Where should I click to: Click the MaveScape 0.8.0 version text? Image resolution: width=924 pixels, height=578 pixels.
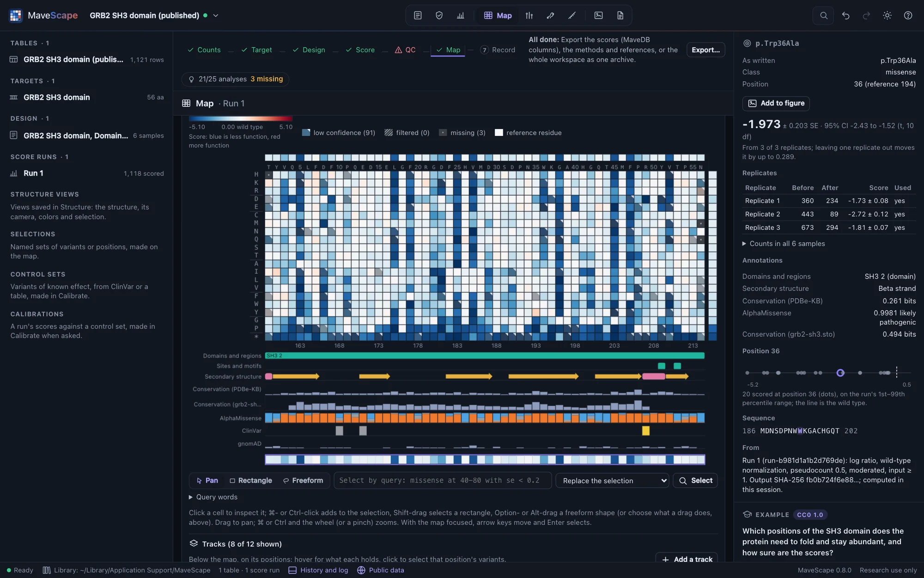tap(824, 570)
